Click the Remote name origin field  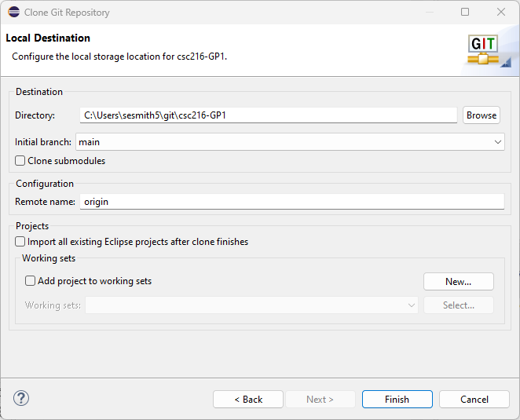tap(292, 202)
